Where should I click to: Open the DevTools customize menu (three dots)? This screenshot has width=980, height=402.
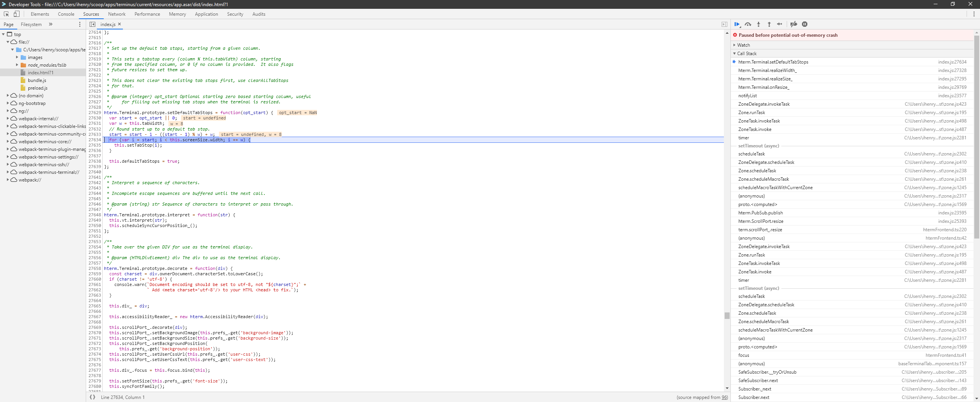click(974, 14)
